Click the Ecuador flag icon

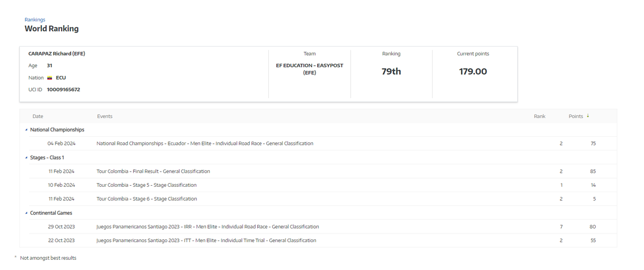49,78
